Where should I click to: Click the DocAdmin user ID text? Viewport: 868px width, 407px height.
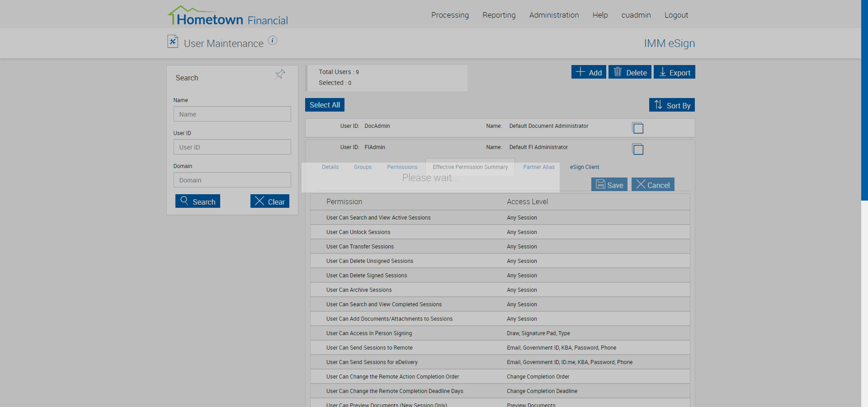(377, 126)
